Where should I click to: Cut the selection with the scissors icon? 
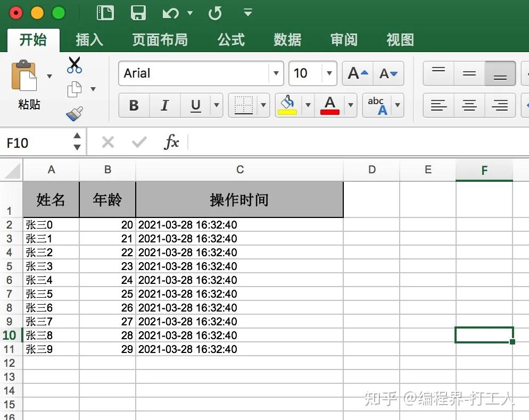point(75,64)
